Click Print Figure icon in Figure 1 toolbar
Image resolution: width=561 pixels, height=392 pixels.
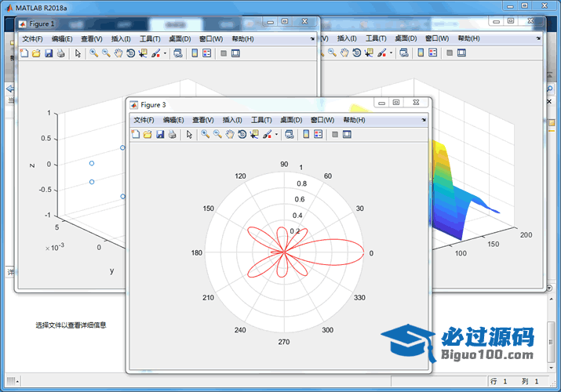pyautogui.click(x=60, y=53)
